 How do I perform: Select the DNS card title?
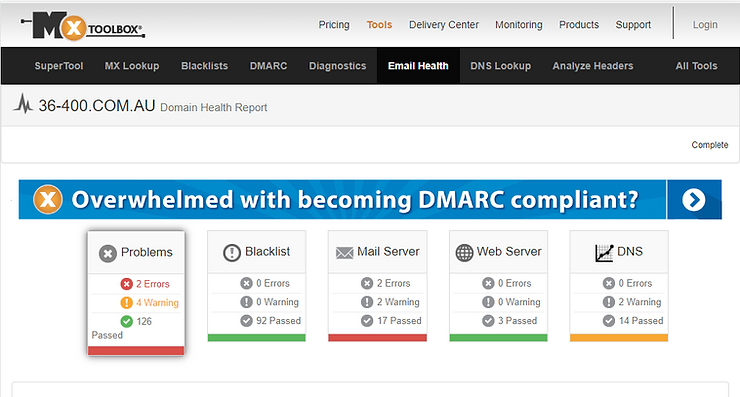(x=630, y=252)
